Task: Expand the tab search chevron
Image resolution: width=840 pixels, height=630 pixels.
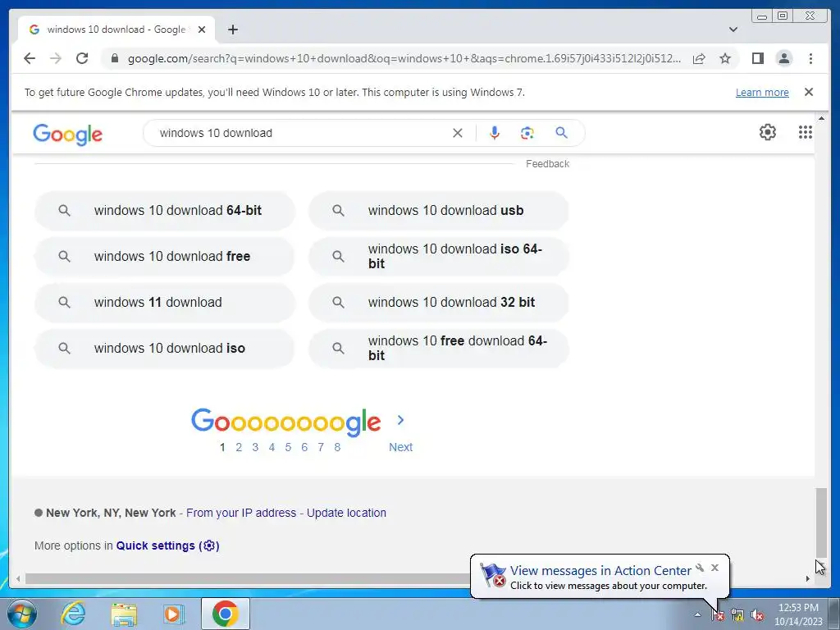Action: pyautogui.click(x=733, y=30)
